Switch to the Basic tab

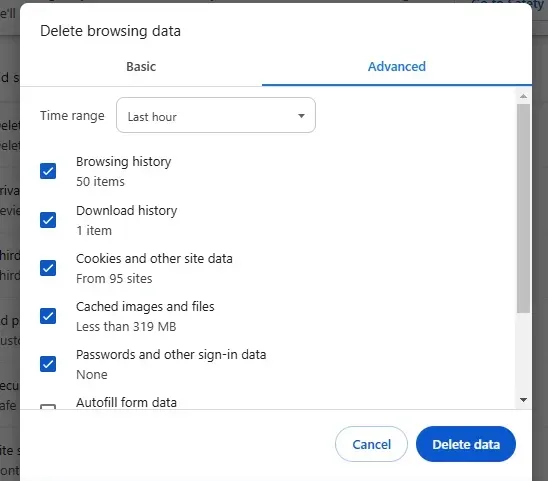coord(141,66)
